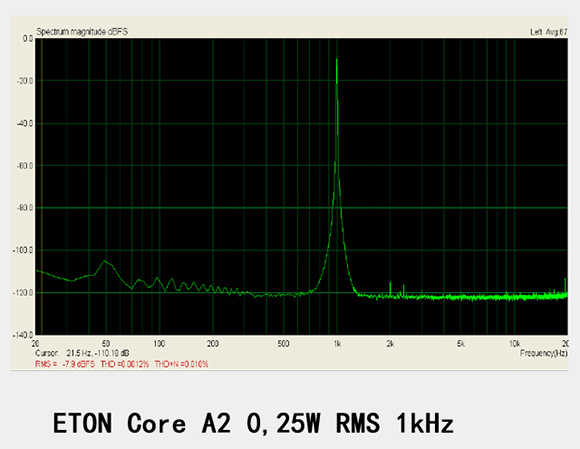Click the '5k' frequency axis label
Viewport: 580px width, 449px height.
pos(461,344)
